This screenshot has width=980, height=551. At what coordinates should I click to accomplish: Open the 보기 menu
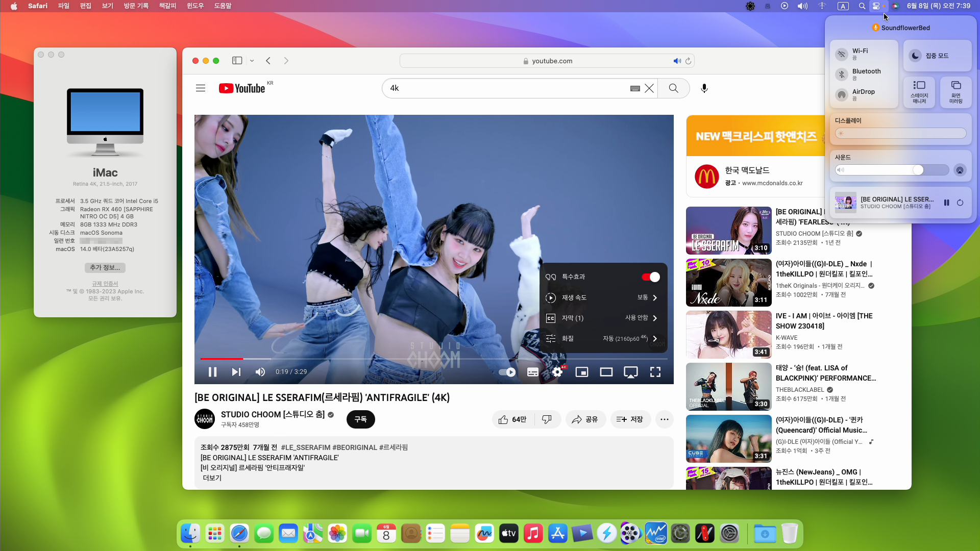click(x=108, y=6)
